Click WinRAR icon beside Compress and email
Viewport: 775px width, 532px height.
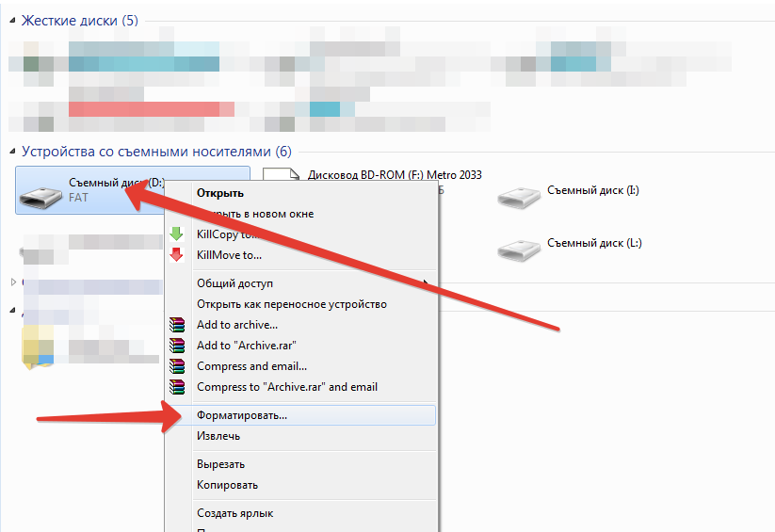tap(177, 366)
